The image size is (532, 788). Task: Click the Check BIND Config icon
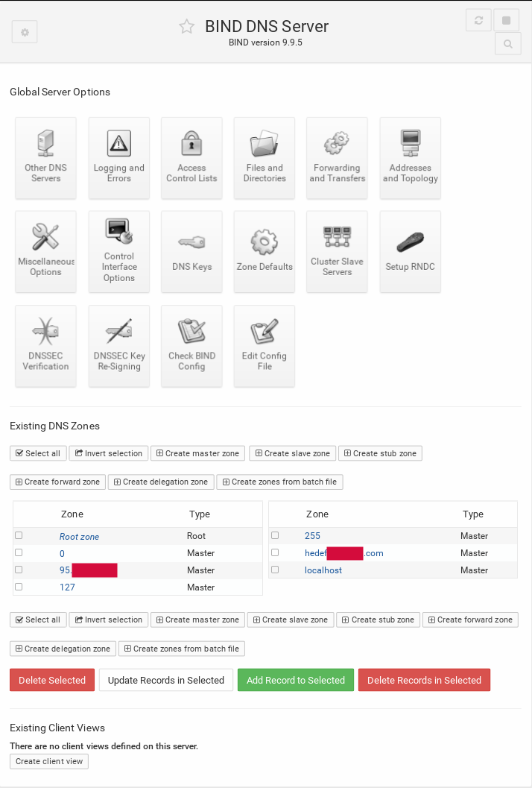(191, 345)
